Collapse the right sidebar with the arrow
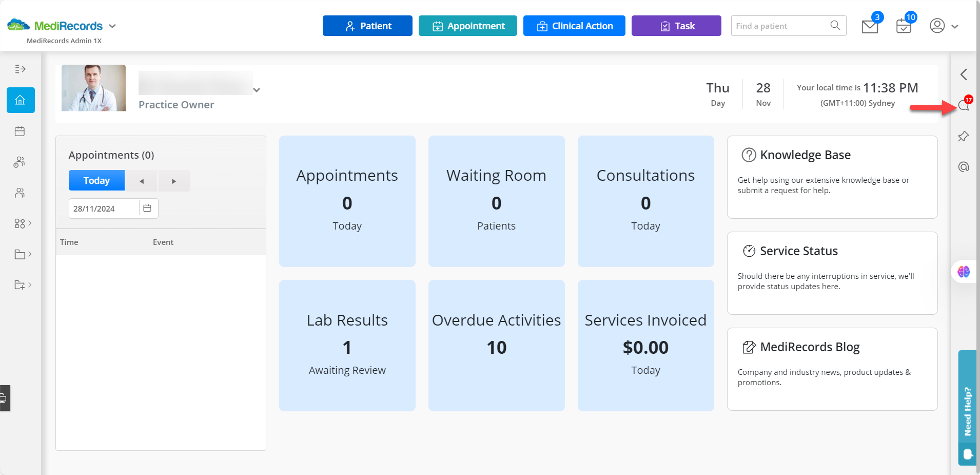 click(x=964, y=74)
